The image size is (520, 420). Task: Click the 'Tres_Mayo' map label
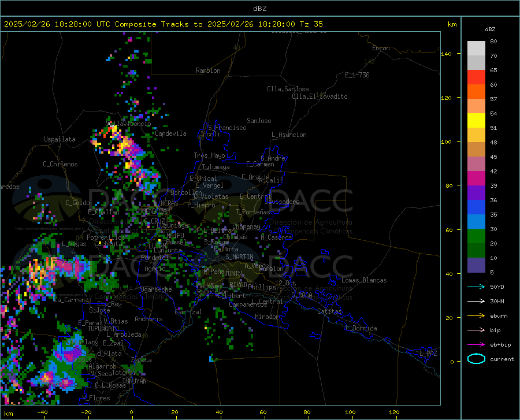pyautogui.click(x=209, y=155)
